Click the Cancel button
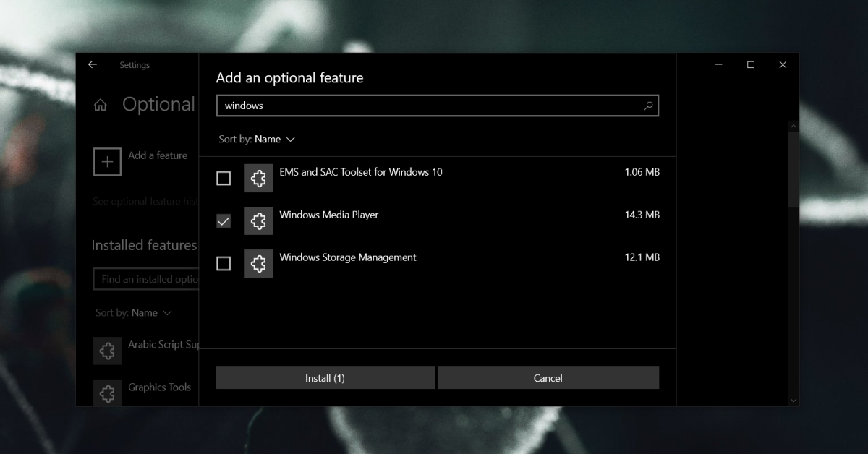Screen dimensions: 868x454 548,377
